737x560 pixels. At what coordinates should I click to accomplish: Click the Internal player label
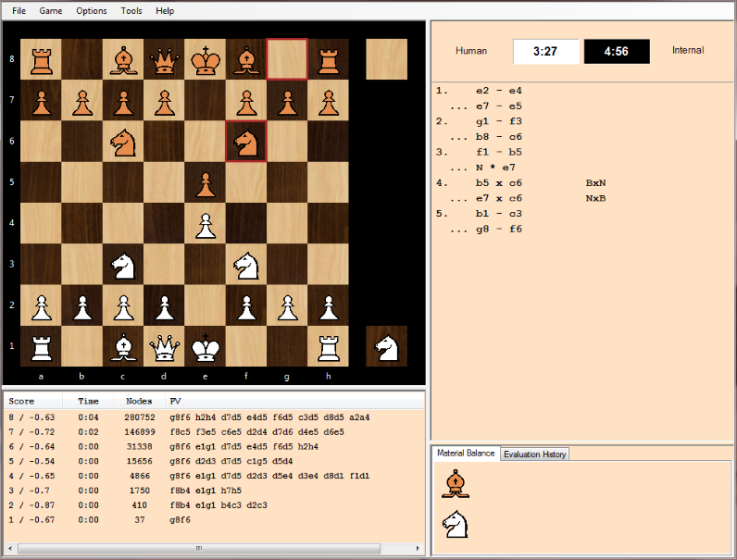click(x=688, y=50)
